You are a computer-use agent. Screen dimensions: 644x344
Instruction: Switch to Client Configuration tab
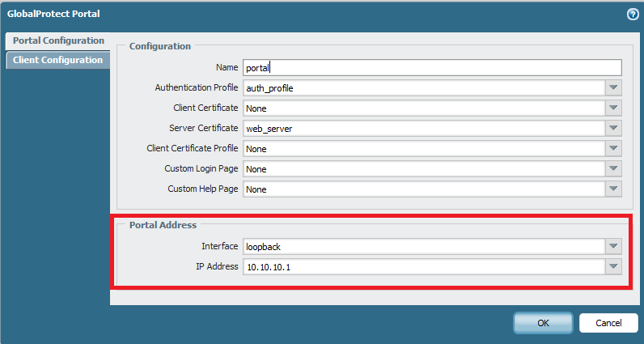(57, 60)
